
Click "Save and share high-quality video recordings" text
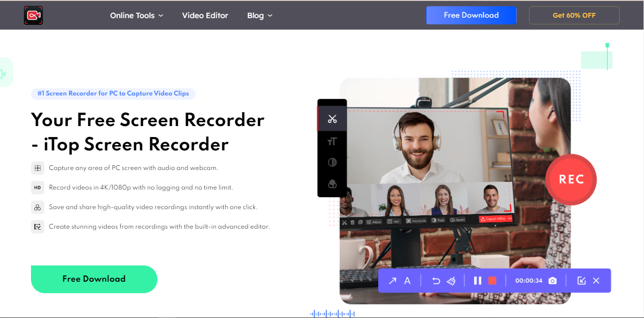153,207
